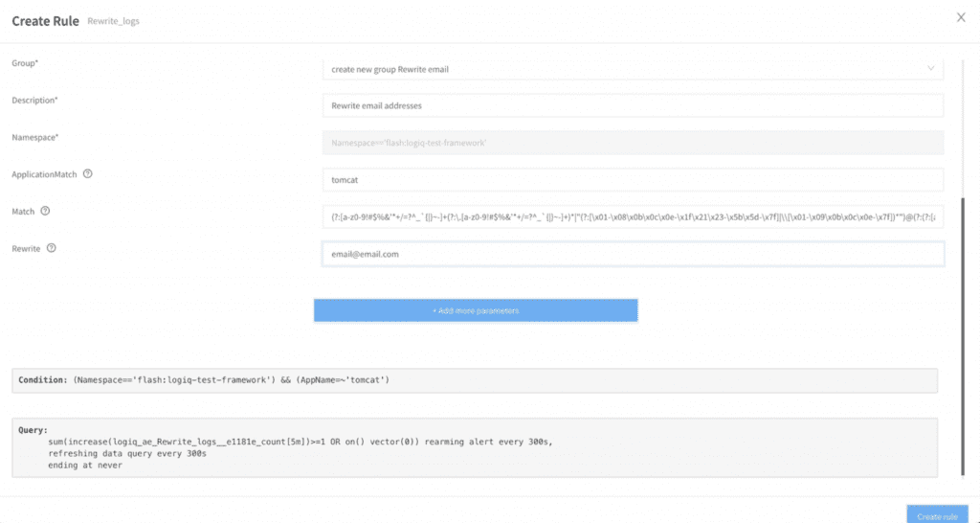Close the Create Rule dialog

[x=961, y=17]
